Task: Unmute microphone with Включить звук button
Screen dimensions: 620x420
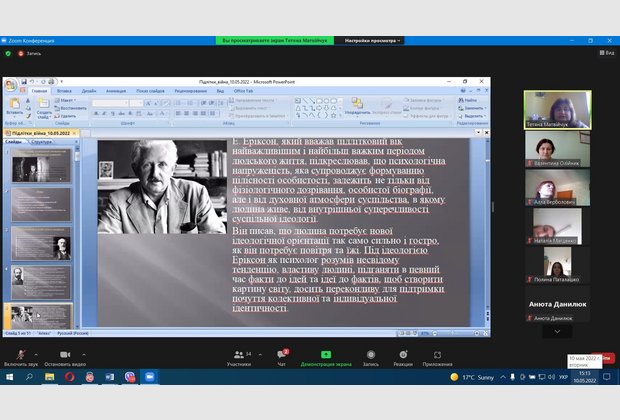Action: (x=18, y=355)
